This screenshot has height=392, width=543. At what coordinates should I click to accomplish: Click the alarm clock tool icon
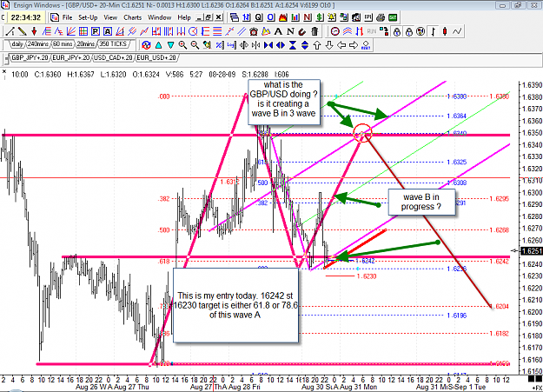point(254,31)
